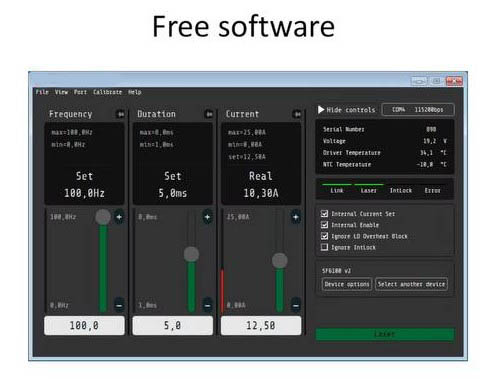
Task: Decrease duration with minus button
Action: tap(207, 305)
